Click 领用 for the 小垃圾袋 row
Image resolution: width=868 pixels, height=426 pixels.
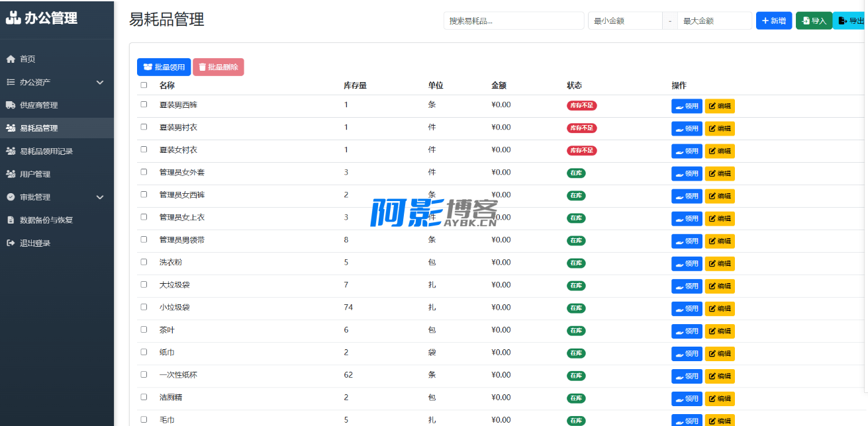coord(687,308)
